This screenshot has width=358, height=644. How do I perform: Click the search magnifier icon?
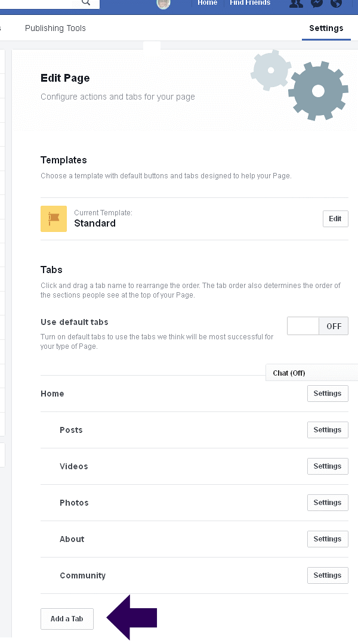86,3
